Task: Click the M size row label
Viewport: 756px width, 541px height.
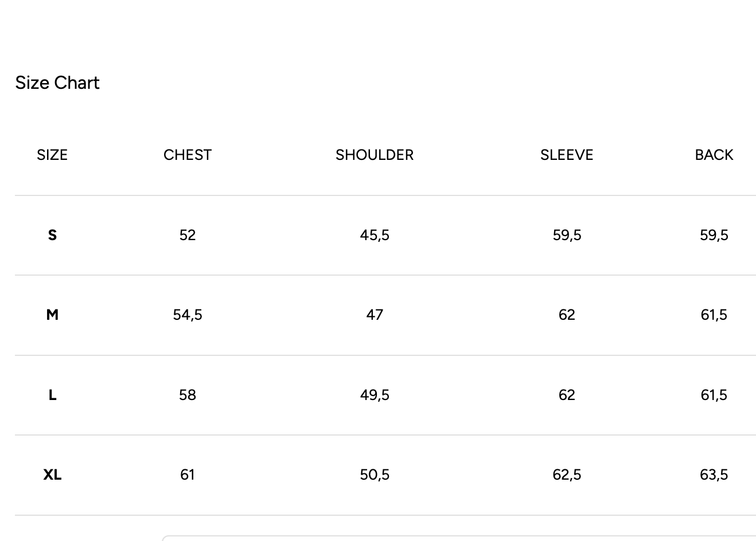Action: (x=52, y=315)
